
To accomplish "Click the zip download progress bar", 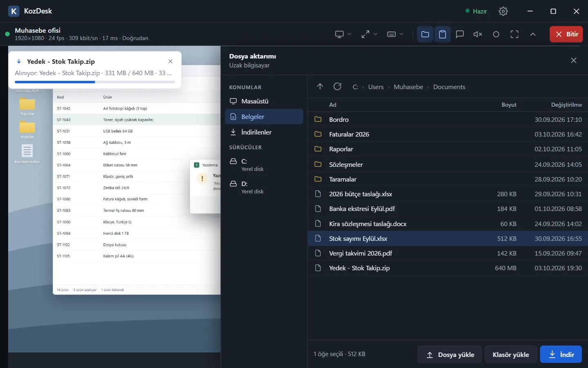I will [95, 82].
